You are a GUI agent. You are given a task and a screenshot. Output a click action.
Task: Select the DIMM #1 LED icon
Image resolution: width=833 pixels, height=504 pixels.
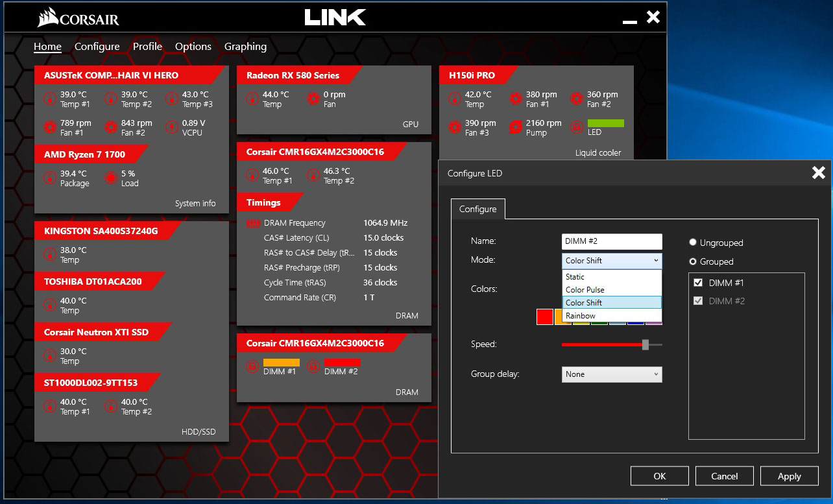tap(252, 366)
